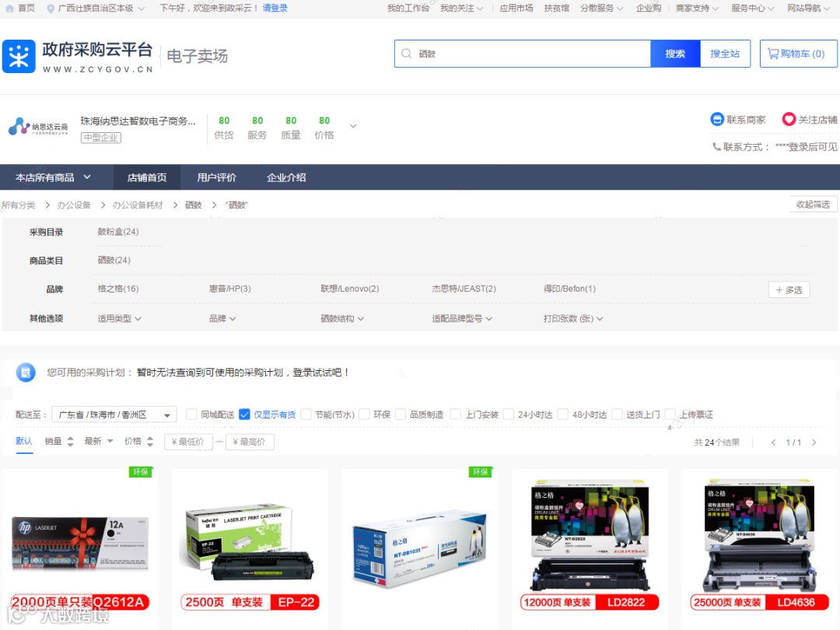The width and height of the screenshot is (840, 630).
Task: Tick the 送货上门 checkbox
Action: [617, 414]
